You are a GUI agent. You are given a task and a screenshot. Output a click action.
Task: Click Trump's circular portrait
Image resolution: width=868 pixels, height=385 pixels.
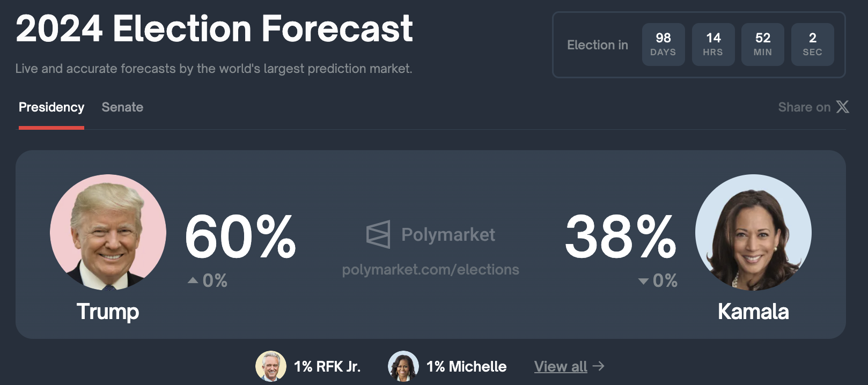tap(108, 232)
